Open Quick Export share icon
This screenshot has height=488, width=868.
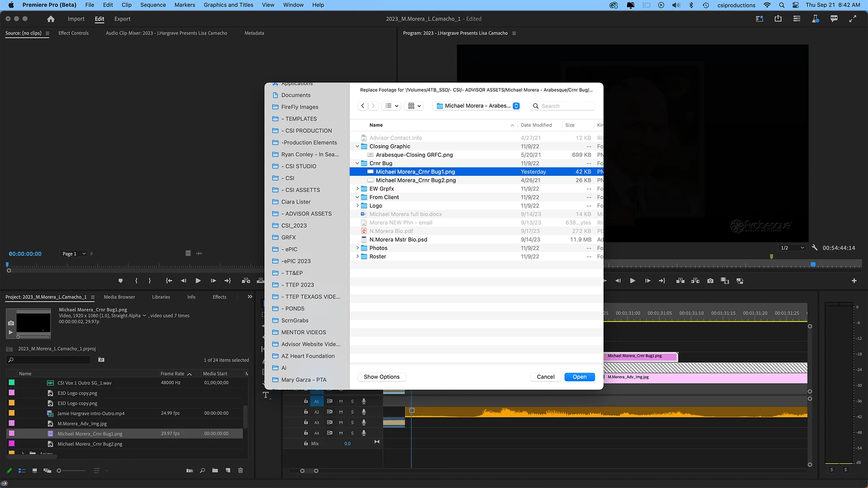click(778, 19)
